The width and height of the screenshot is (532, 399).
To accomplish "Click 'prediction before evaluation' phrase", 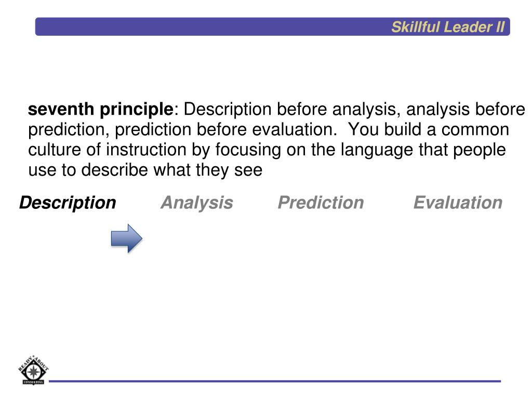I will 225,130.
